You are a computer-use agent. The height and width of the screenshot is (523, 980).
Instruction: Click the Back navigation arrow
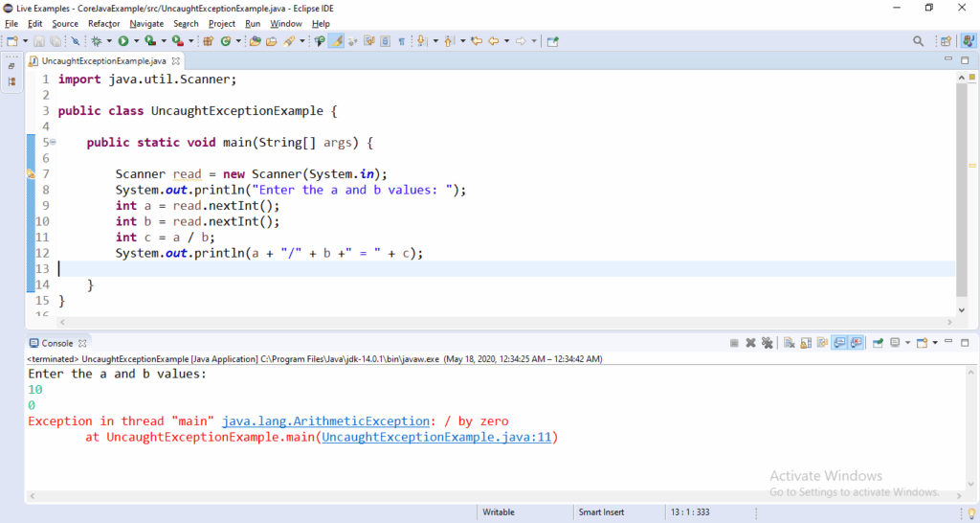click(x=494, y=41)
